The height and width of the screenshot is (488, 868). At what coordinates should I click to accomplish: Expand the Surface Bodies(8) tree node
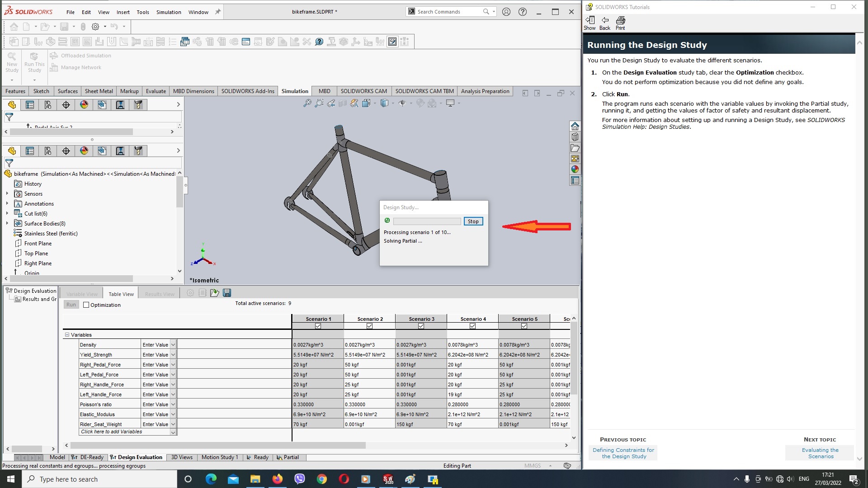tap(7, 224)
